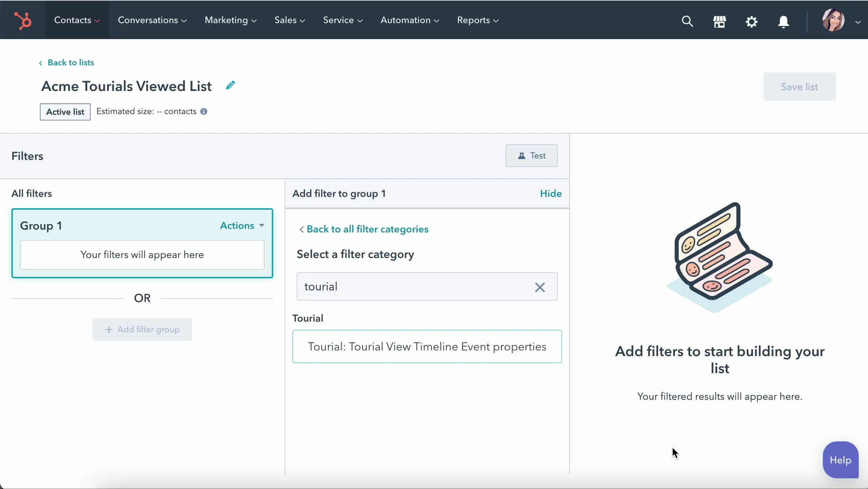The image size is (868, 489).
Task: Open the Service menu
Action: coord(343,20)
